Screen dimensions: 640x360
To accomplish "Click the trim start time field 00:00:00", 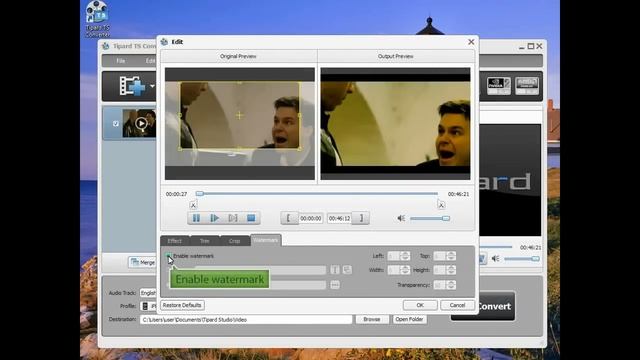I will (311, 218).
